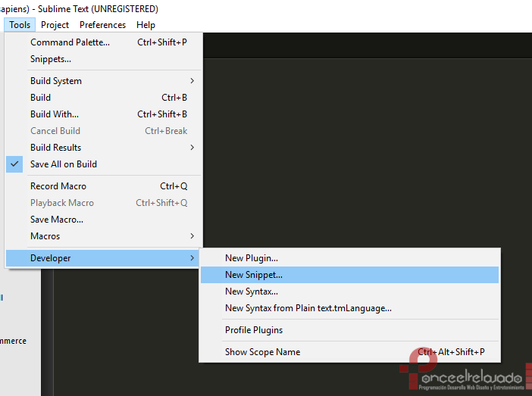Expand the Developer submenu

coord(104,258)
